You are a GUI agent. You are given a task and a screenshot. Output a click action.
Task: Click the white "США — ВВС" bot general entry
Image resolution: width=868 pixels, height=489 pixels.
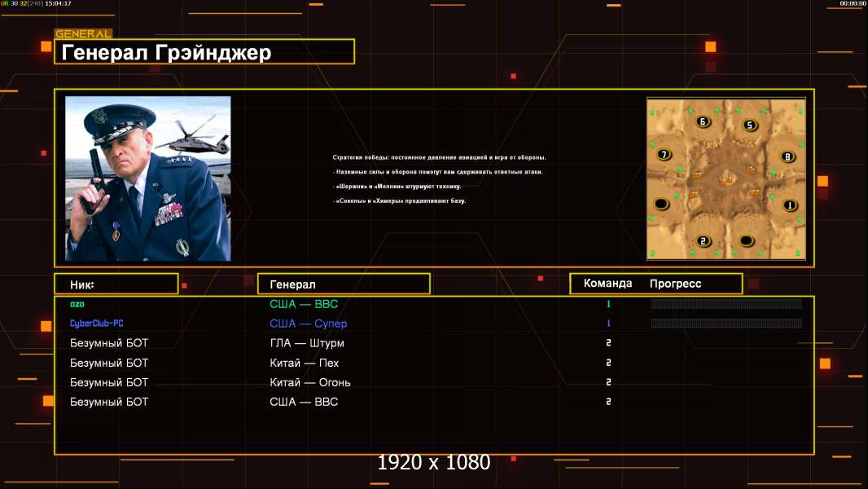coord(304,402)
